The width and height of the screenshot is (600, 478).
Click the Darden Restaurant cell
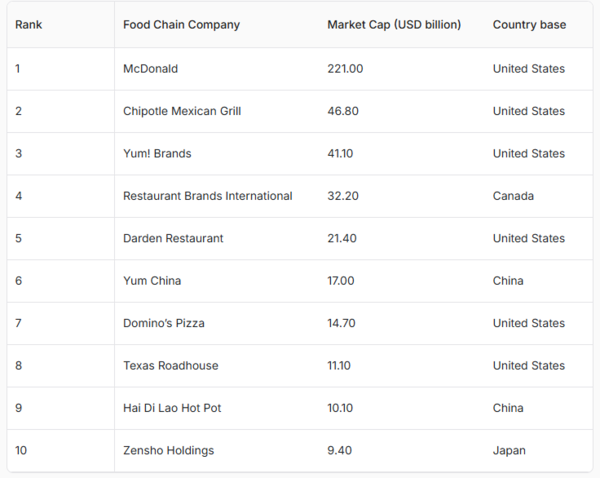173,238
